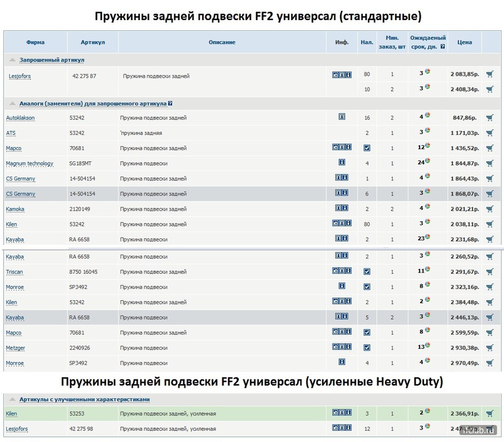Click the Мин. заказ, шт column header
This screenshot has width=504, height=442.
click(392, 42)
